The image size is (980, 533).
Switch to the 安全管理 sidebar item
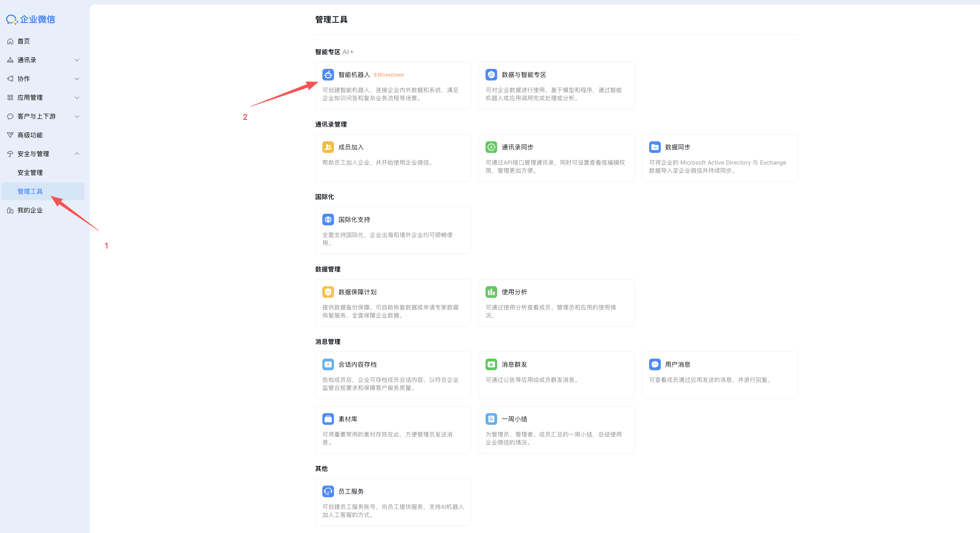click(x=30, y=172)
